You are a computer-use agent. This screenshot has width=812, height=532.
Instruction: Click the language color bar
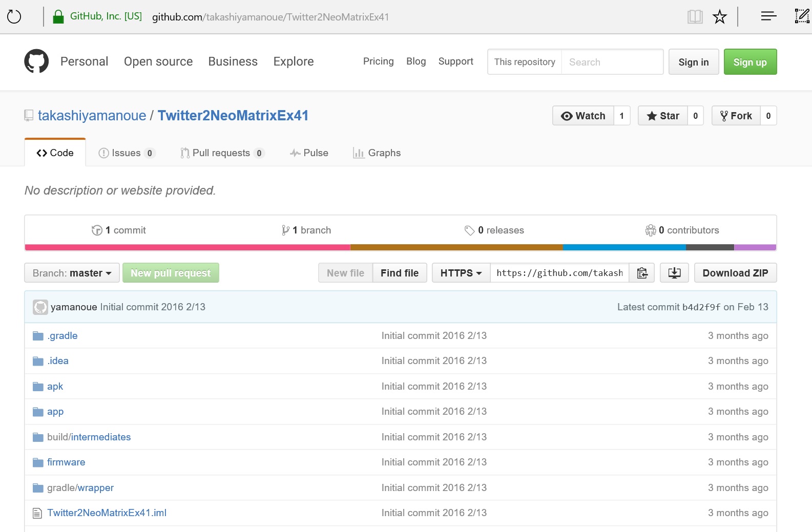[400, 248]
